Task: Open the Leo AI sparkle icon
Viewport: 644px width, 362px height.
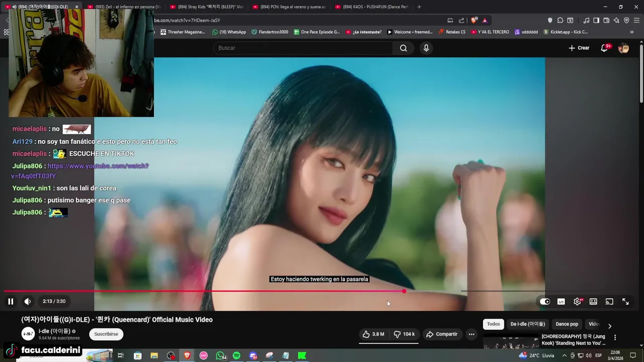Action: click(616, 21)
